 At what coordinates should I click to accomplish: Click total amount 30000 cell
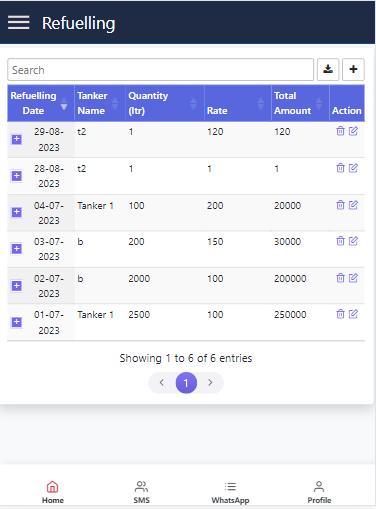point(287,241)
